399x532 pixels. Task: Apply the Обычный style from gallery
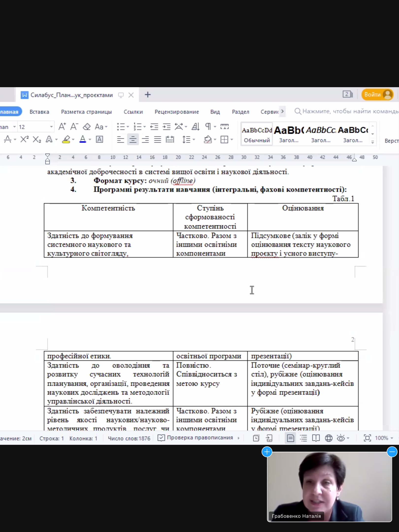point(257,134)
